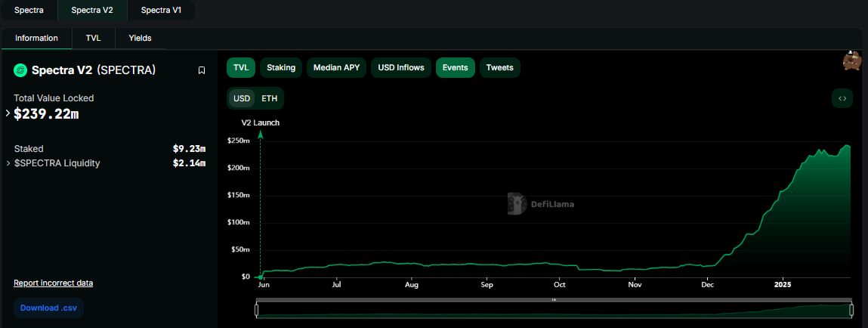Click the right range slider handle
This screenshot has width=868, height=328.
click(851, 311)
